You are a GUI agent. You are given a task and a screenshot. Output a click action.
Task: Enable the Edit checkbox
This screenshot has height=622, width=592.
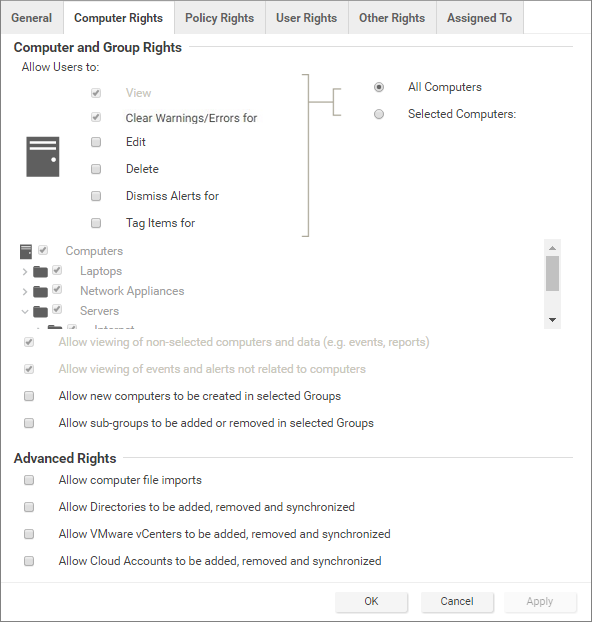[96, 142]
